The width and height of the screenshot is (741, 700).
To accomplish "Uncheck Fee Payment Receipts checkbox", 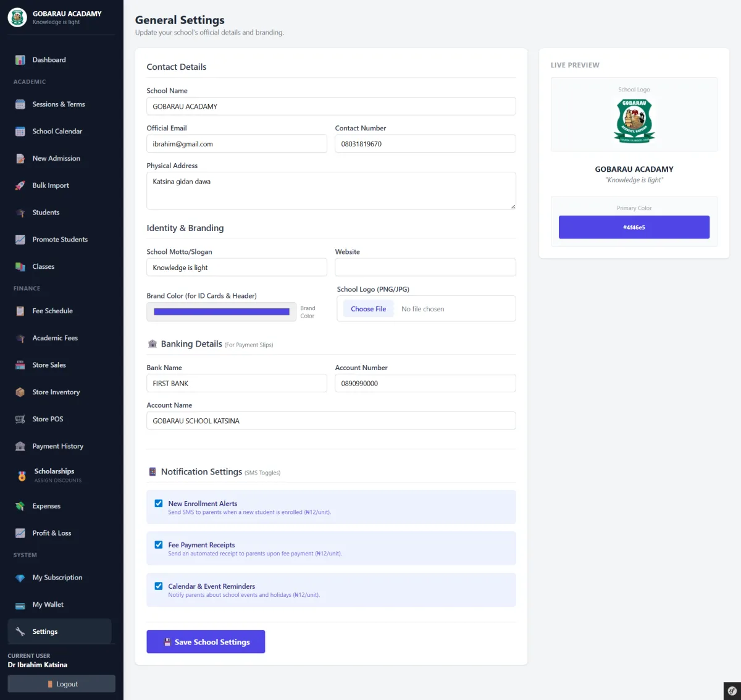I will point(159,545).
